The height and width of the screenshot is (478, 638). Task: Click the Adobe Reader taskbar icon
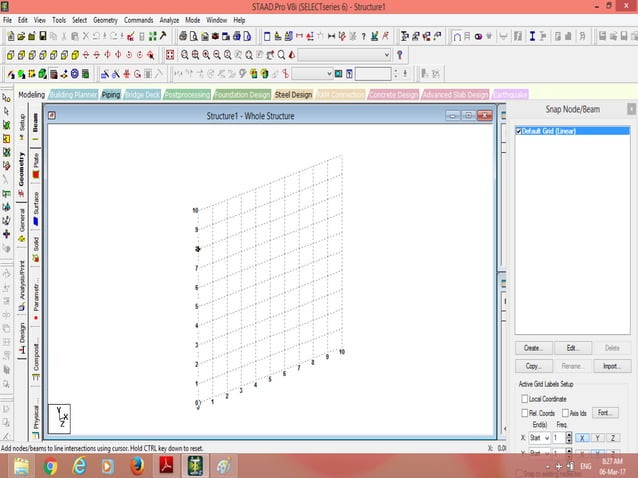(165, 466)
